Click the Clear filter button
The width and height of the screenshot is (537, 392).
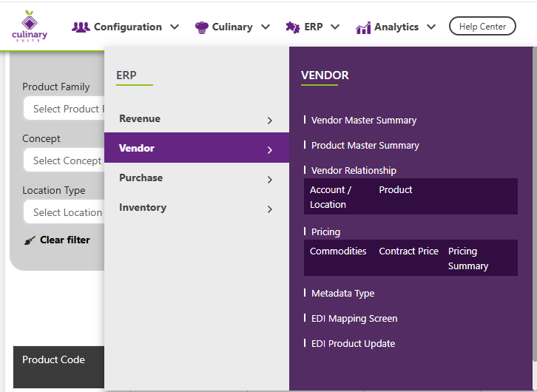click(57, 240)
